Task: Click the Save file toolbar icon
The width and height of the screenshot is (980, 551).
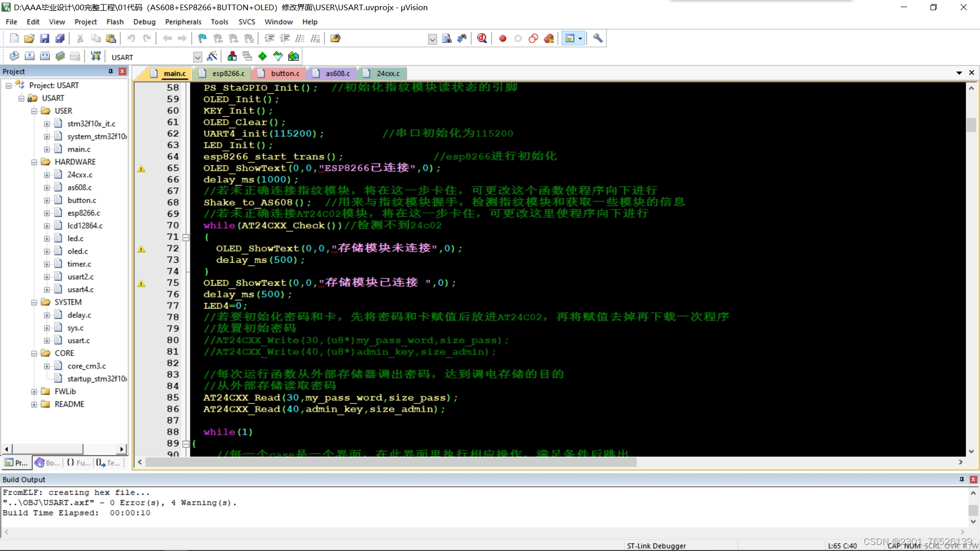Action: (x=44, y=38)
